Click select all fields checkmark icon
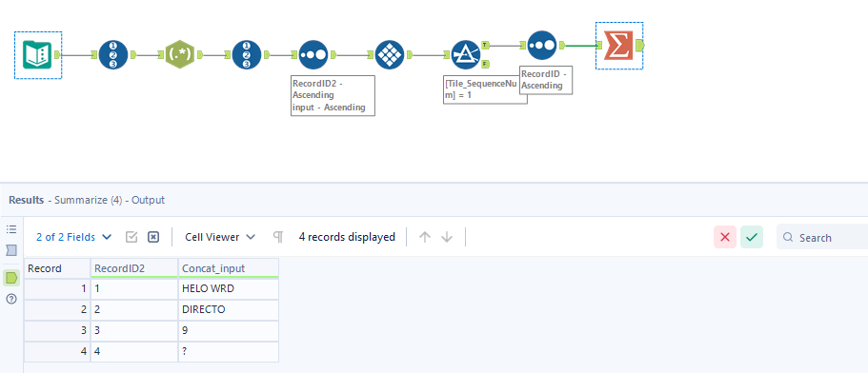Viewport: 868px width, 373px height. click(131, 237)
